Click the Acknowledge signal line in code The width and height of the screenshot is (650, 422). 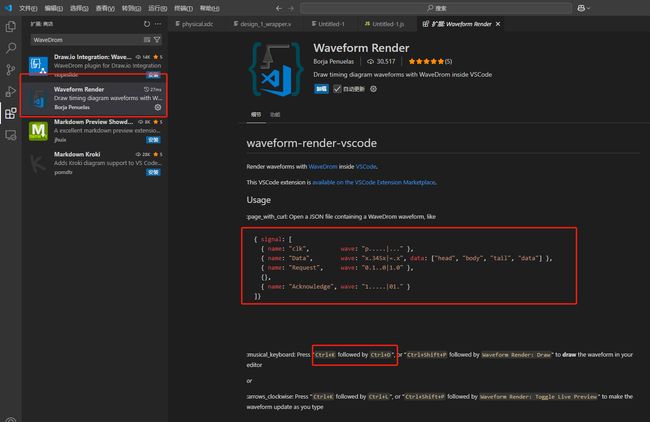335,286
